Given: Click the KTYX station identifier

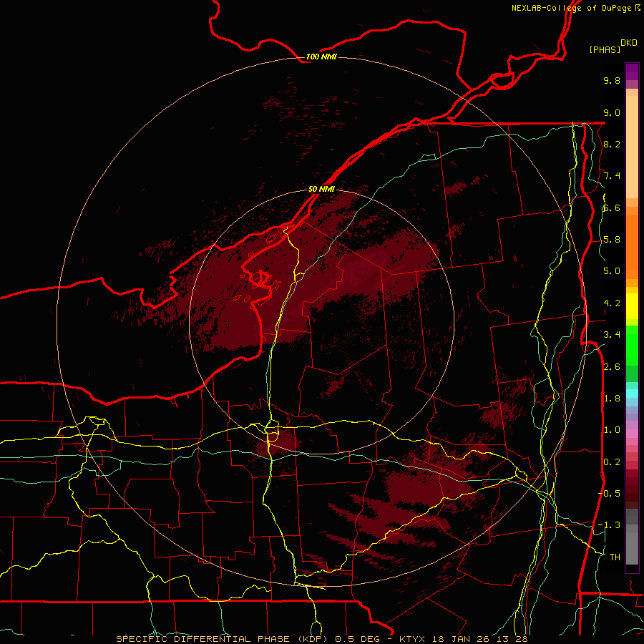Looking at the screenshot, I should tap(414, 639).
